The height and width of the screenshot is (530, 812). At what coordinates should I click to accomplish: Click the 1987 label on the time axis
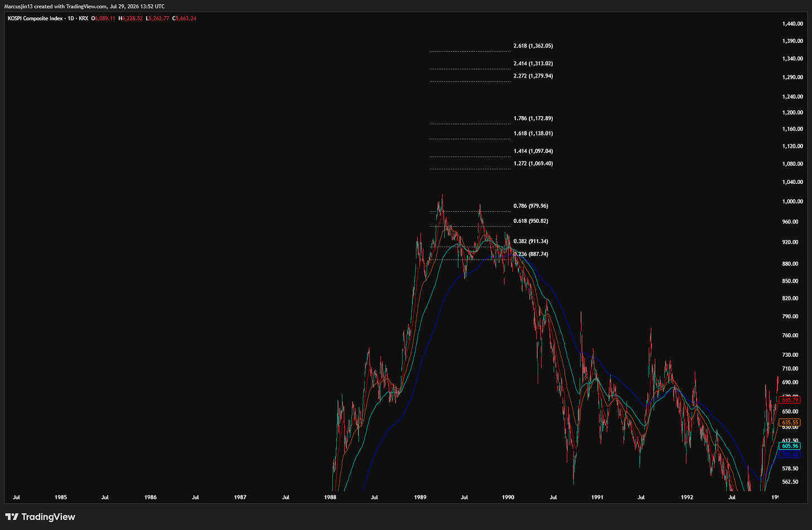point(240,497)
